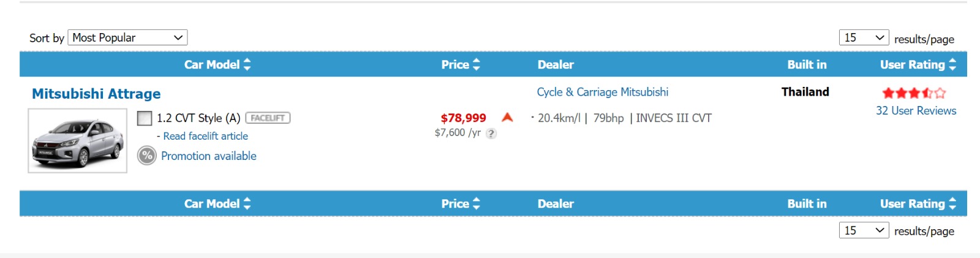Click the Promotion available link
980x258 pixels.
pyautogui.click(x=209, y=156)
